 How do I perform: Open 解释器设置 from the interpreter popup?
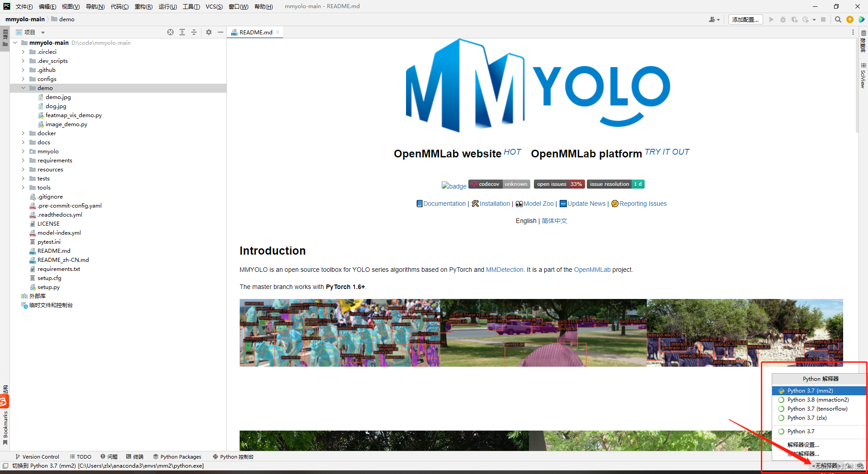[x=802, y=445]
